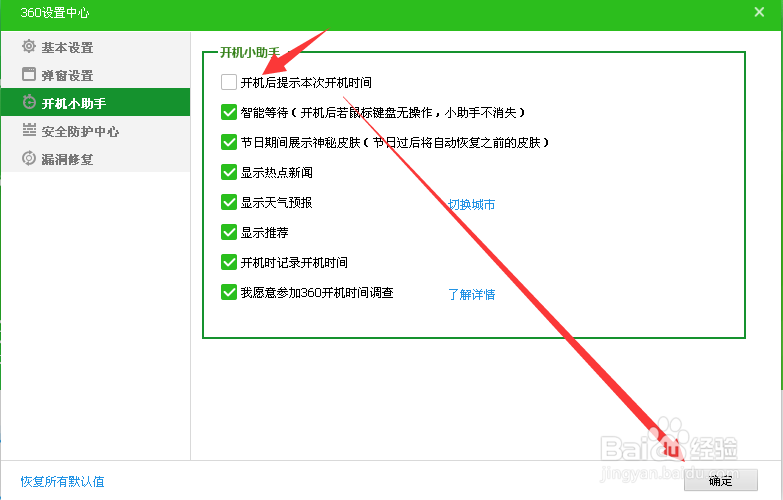
Task: Switch to the 安全防护中心 section
Action: 95,131
